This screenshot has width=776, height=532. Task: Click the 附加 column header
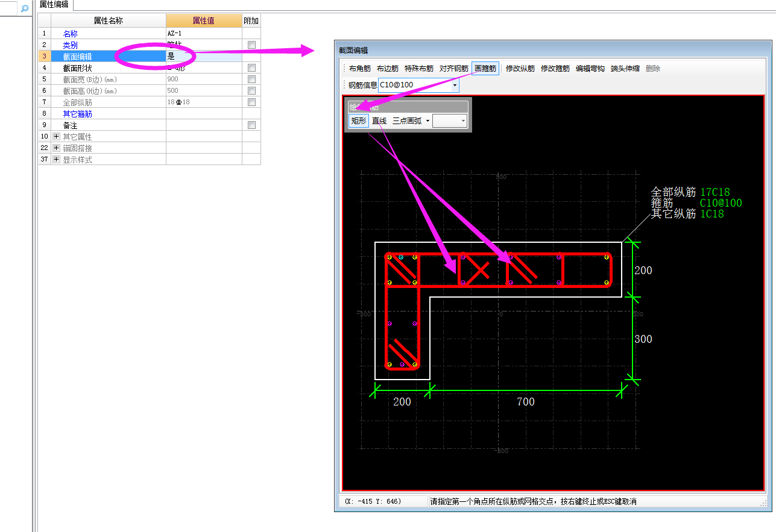click(x=251, y=21)
